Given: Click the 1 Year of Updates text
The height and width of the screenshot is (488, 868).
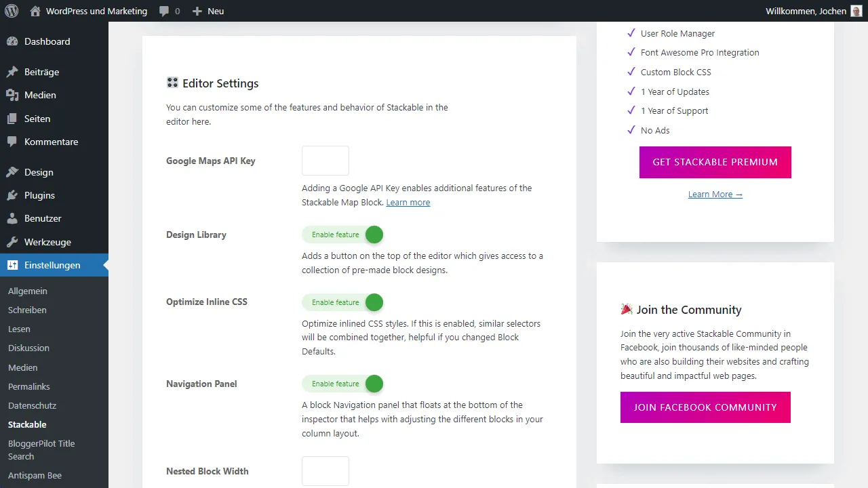Looking at the screenshot, I should (x=675, y=91).
